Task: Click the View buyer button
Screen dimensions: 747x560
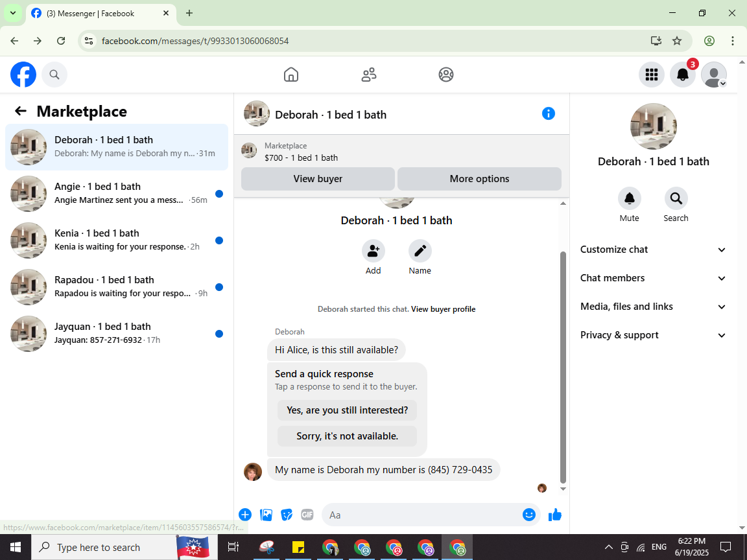Action: click(x=318, y=179)
